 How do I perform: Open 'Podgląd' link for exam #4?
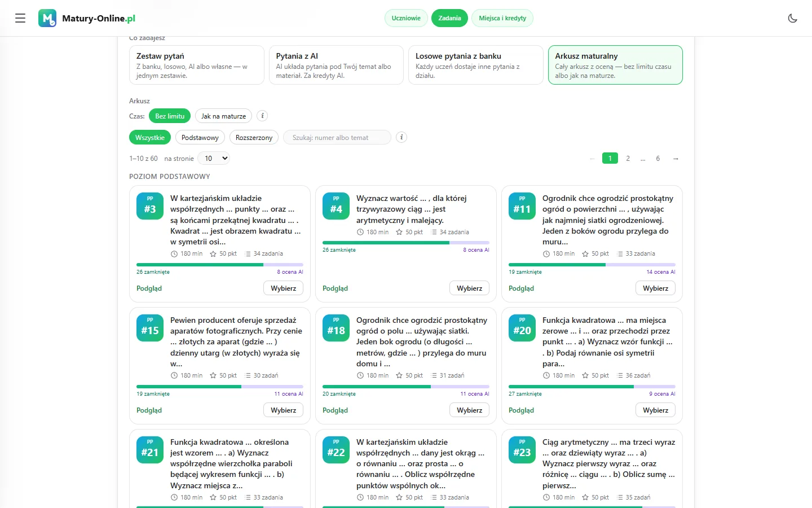point(335,288)
